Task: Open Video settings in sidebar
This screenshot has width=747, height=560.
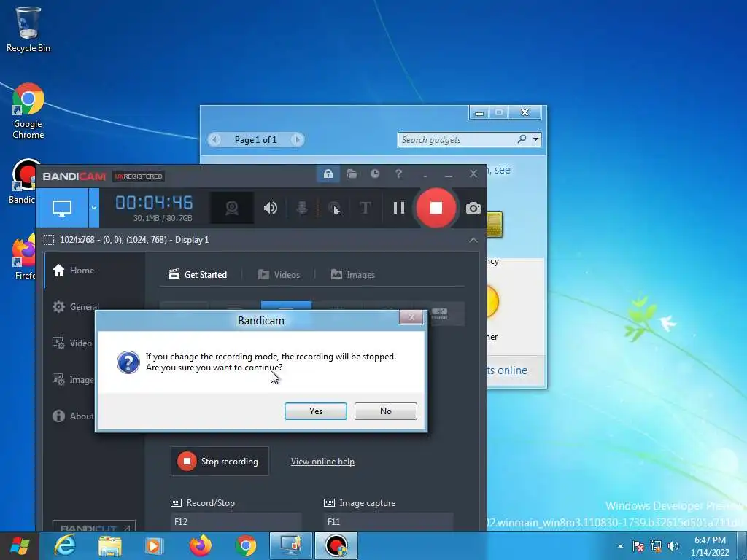Action: [x=72, y=343]
